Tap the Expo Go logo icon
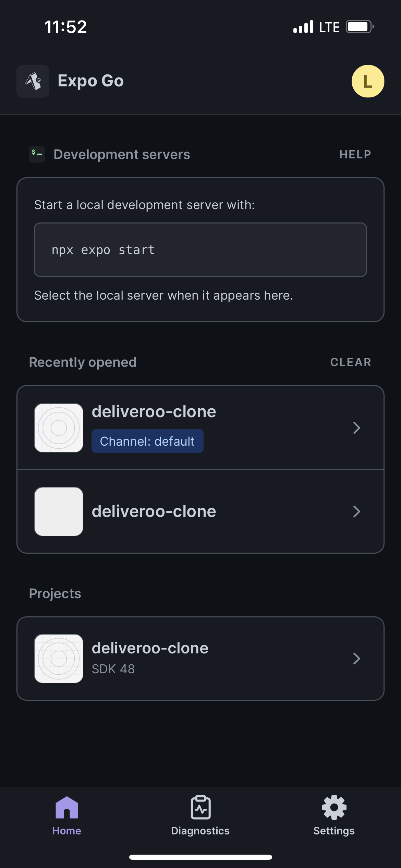Viewport: 401px width, 868px height. tap(33, 81)
